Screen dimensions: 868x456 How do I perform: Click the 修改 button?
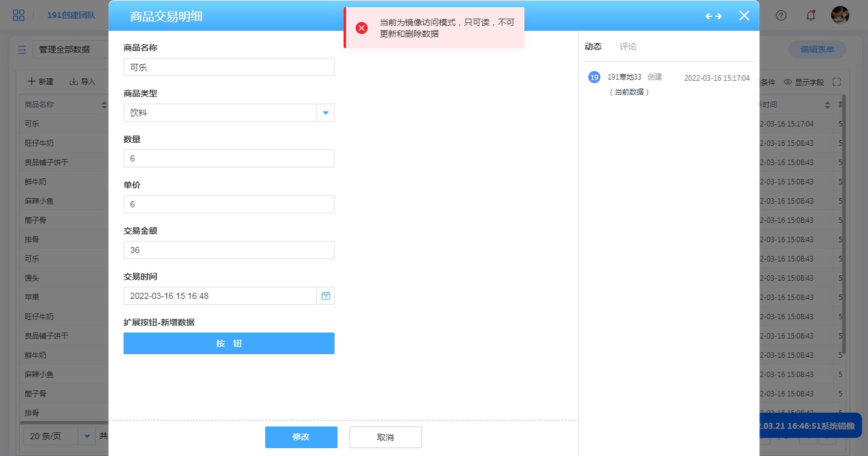301,437
